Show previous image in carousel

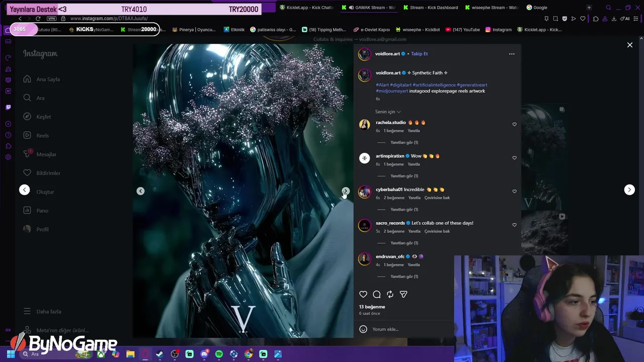click(140, 191)
